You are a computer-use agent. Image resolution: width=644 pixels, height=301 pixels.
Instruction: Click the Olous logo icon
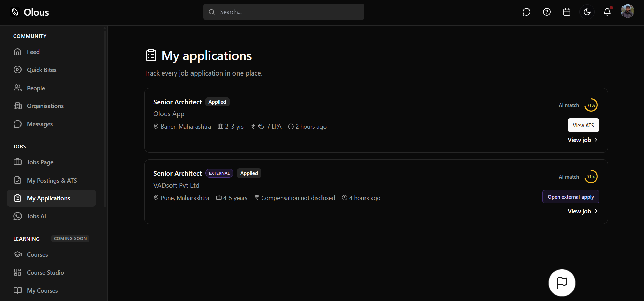[x=15, y=12]
